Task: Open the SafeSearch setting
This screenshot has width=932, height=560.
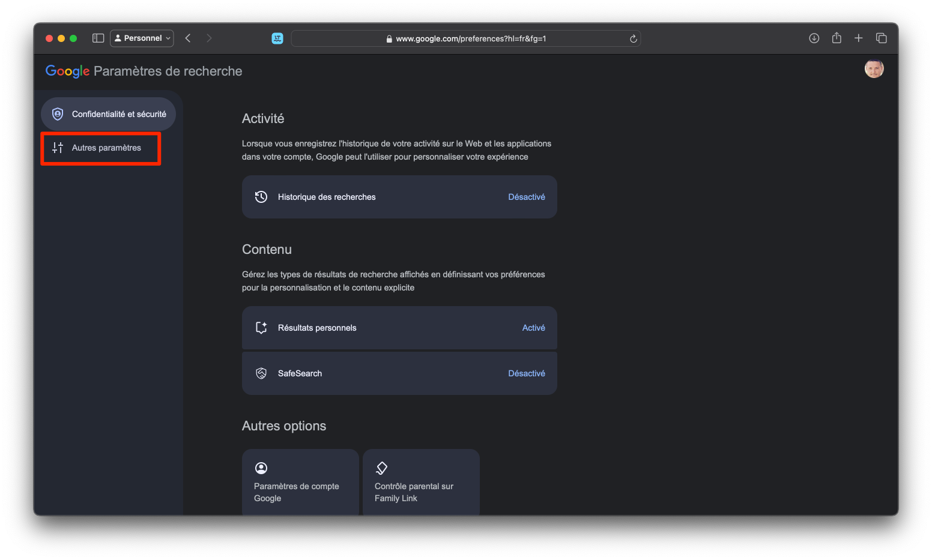Action: tap(399, 373)
